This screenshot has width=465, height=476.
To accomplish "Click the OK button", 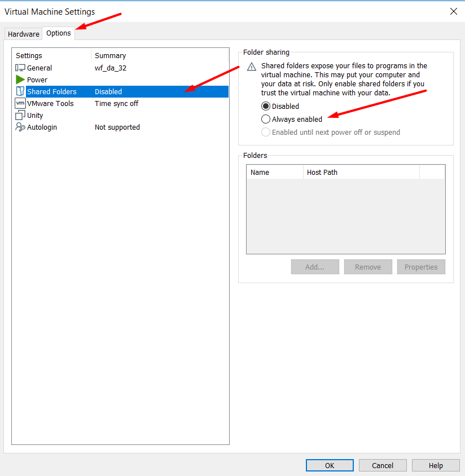I will coord(330,465).
